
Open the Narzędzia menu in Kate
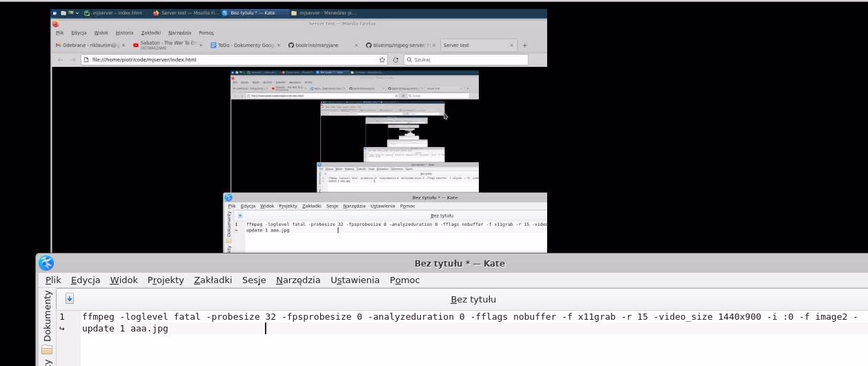298,280
